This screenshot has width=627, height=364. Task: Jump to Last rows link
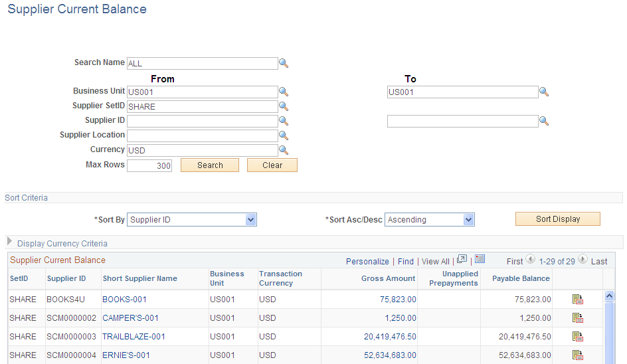pyautogui.click(x=599, y=261)
